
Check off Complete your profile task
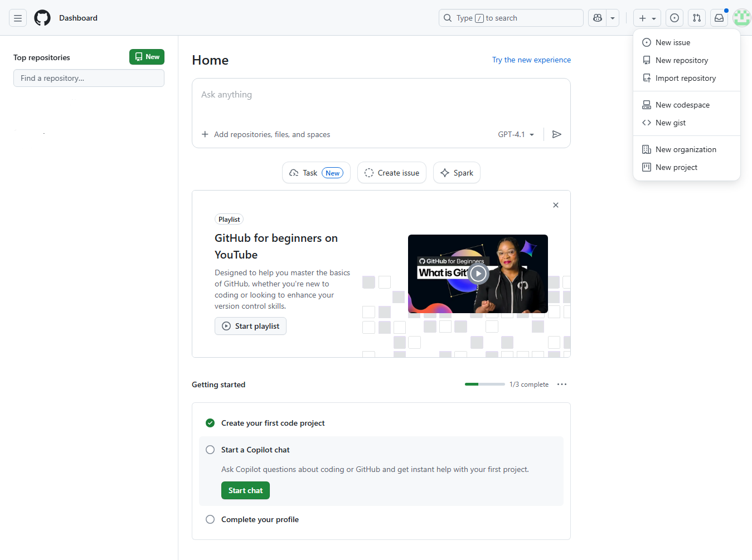click(210, 519)
